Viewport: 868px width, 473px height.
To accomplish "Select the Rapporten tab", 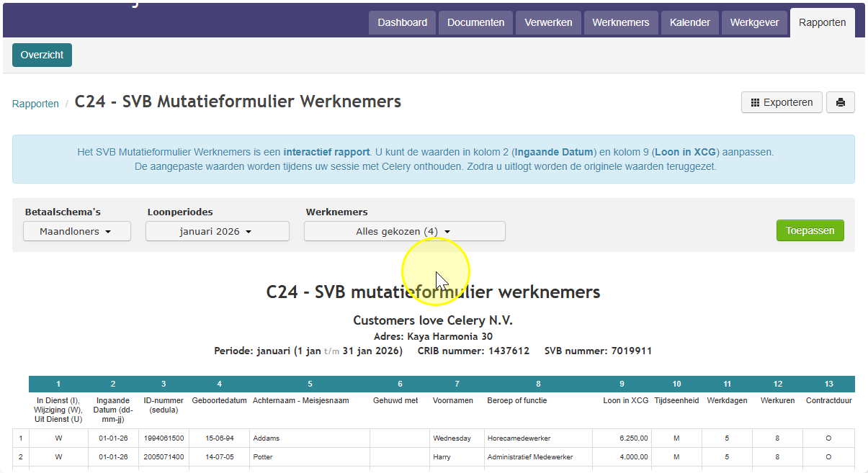I will click(x=823, y=22).
